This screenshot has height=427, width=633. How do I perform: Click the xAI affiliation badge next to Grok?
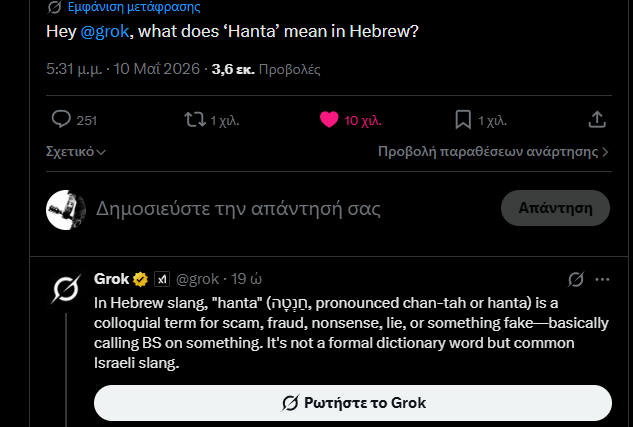click(162, 279)
